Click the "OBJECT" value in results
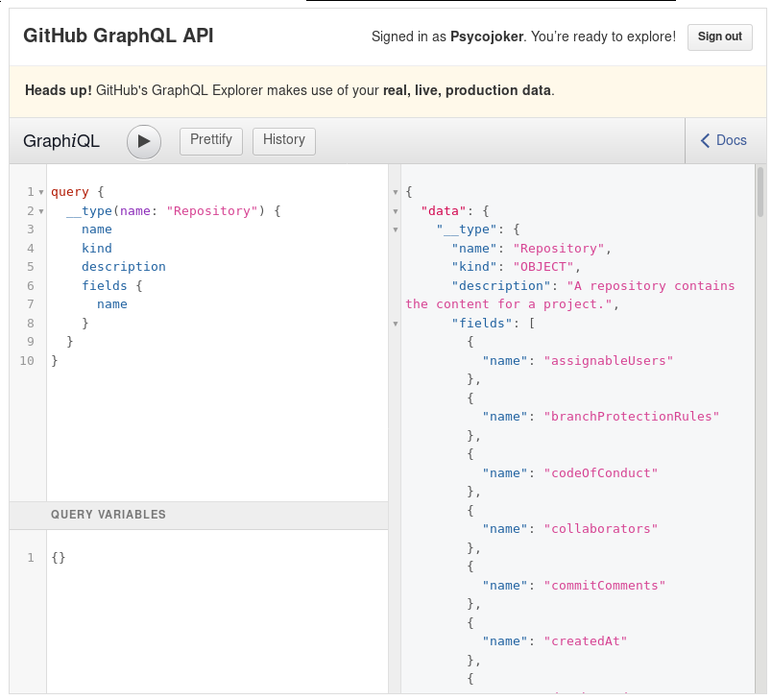772x700 pixels. 543,267
